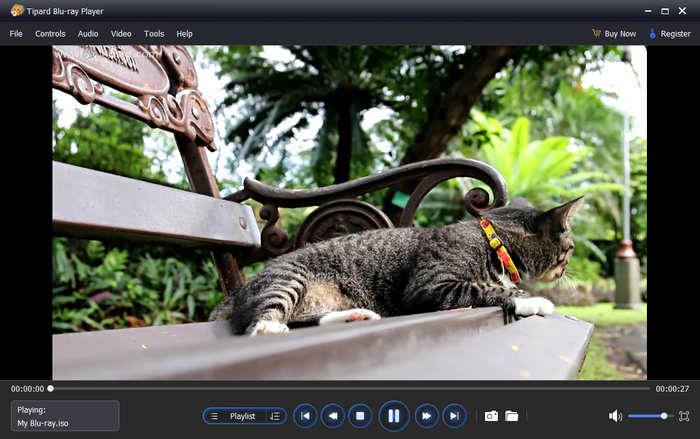
Task: Open the File menu
Action: [16, 34]
